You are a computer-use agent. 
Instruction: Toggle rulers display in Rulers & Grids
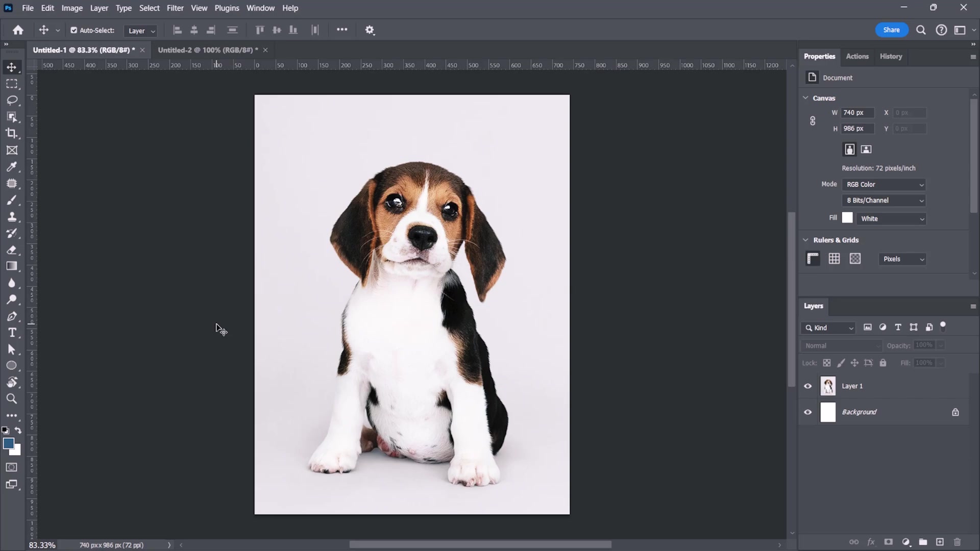[x=813, y=259]
